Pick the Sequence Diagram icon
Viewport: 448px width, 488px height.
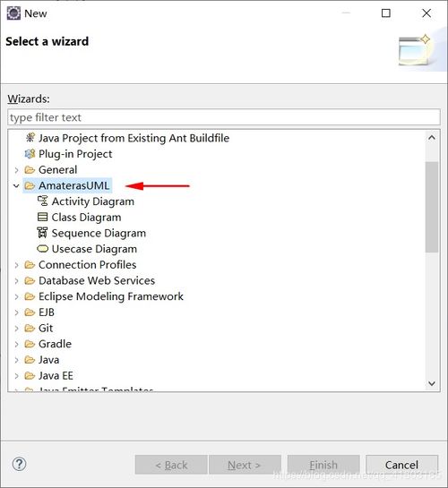[x=42, y=233]
